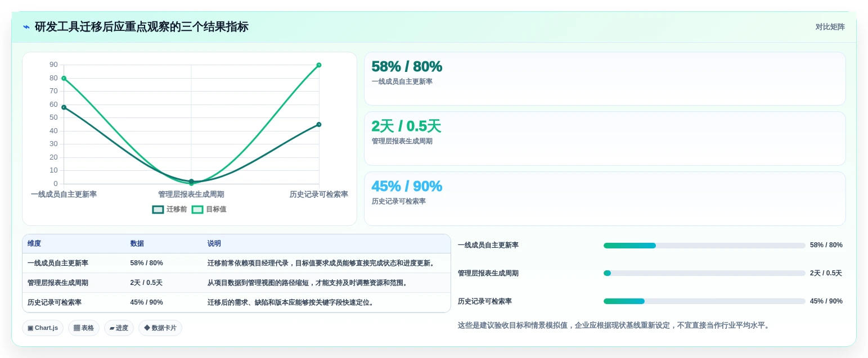
Task: Click the 2天 / 0.5天 card value
Action: (406, 126)
